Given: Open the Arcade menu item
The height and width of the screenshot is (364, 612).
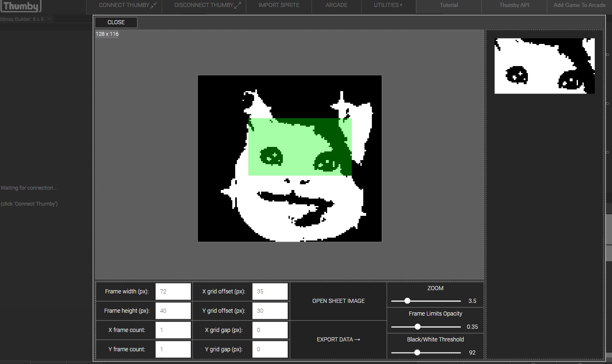Looking at the screenshot, I should point(336,5).
